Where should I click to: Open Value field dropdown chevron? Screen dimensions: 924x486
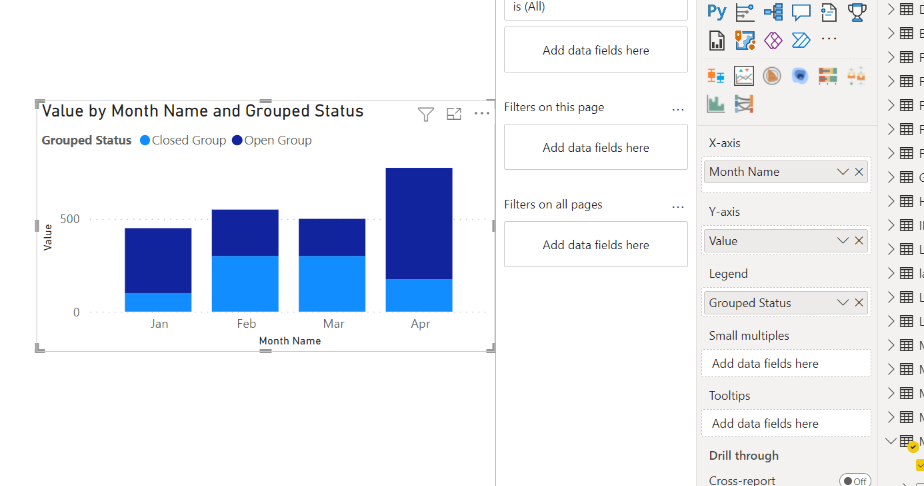[843, 241]
